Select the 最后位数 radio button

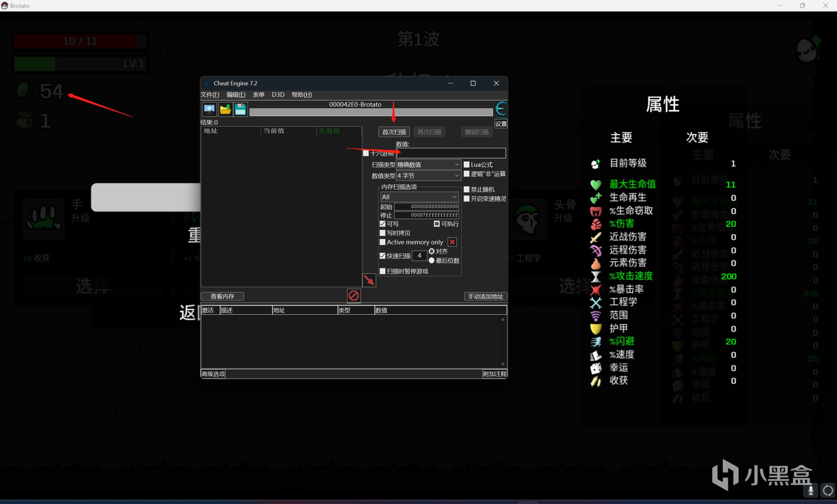432,261
